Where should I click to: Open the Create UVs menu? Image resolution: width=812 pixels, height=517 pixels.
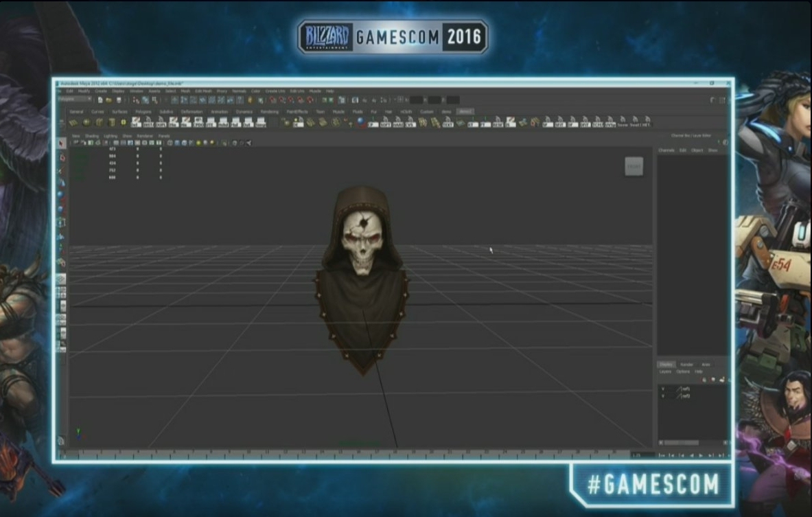(x=275, y=91)
